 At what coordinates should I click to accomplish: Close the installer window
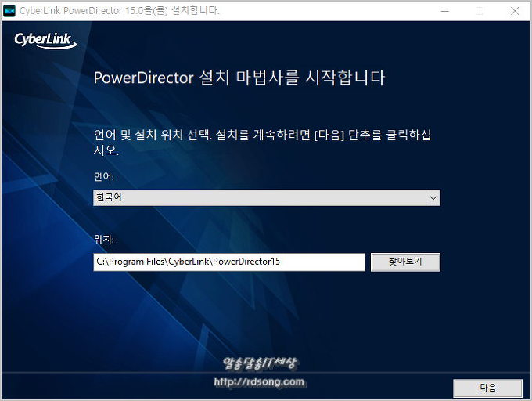(x=515, y=11)
